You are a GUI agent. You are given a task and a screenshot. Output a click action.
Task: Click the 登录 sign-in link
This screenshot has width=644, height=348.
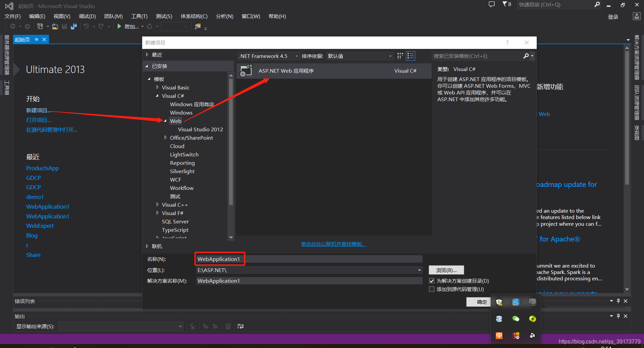pos(613,17)
